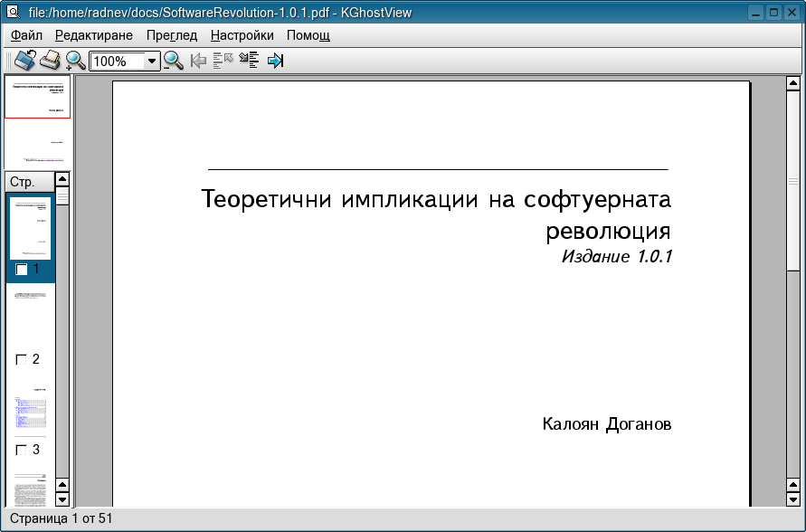Viewport: 806px width, 532px height.
Task: Click the read down document icon
Action: coord(249,61)
